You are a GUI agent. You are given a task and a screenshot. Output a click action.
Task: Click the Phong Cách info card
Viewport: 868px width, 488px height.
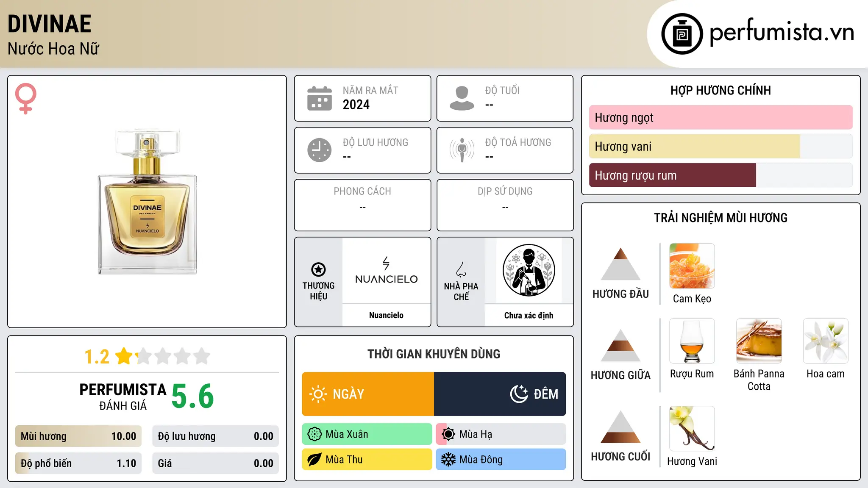pos(362,205)
